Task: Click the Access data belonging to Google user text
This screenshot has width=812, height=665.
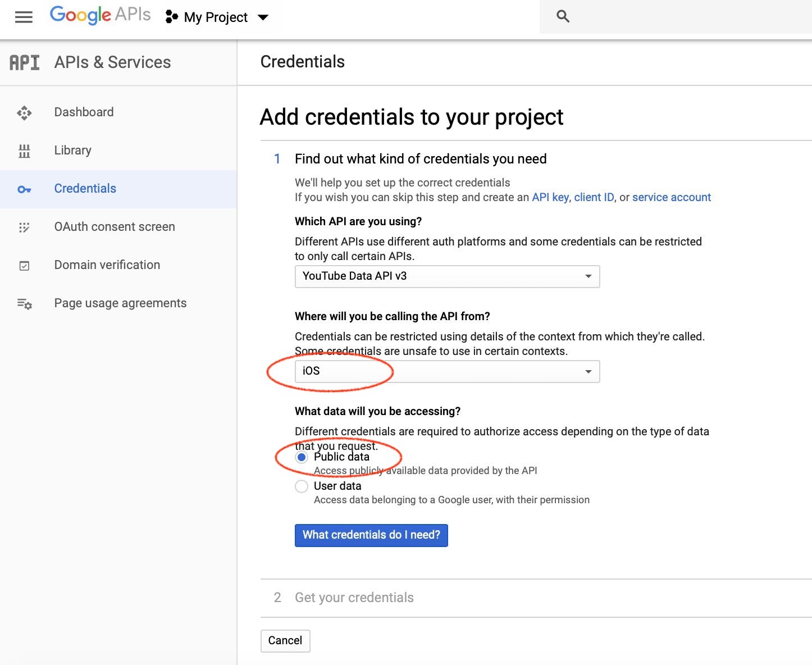Action: click(451, 500)
